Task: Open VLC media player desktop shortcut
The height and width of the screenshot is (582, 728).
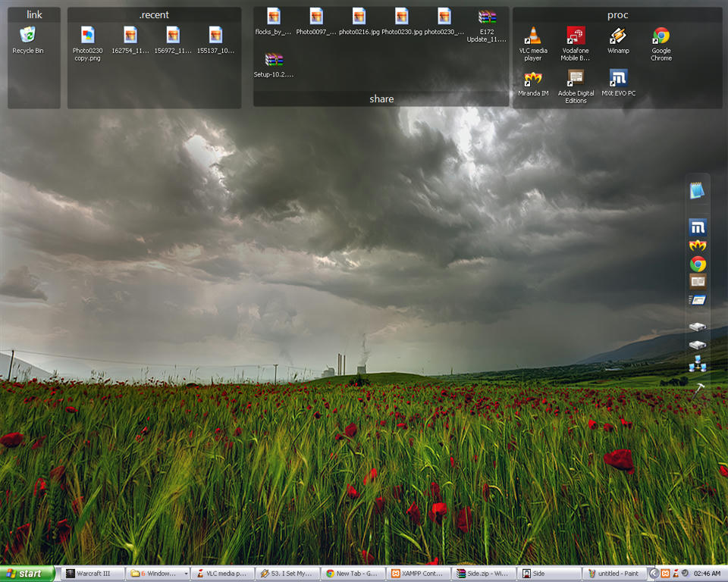Action: click(533, 36)
